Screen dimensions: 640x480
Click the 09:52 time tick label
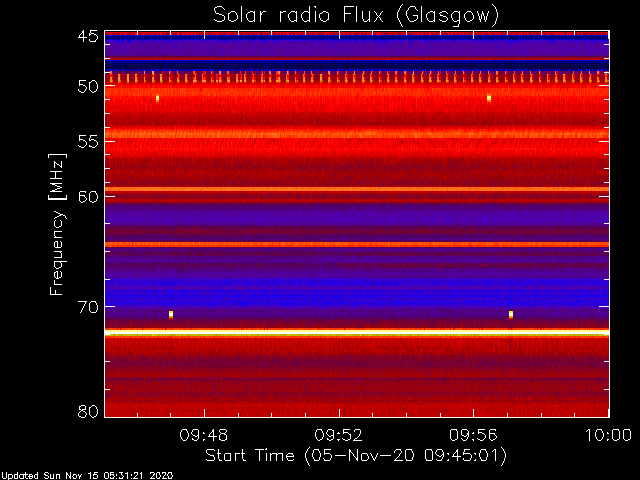click(x=338, y=435)
